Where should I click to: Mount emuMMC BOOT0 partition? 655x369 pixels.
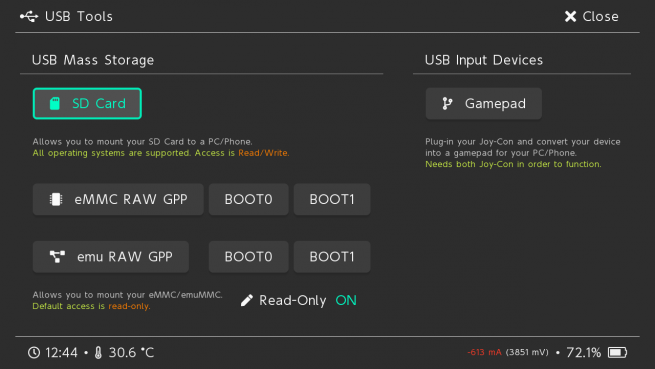tap(249, 257)
